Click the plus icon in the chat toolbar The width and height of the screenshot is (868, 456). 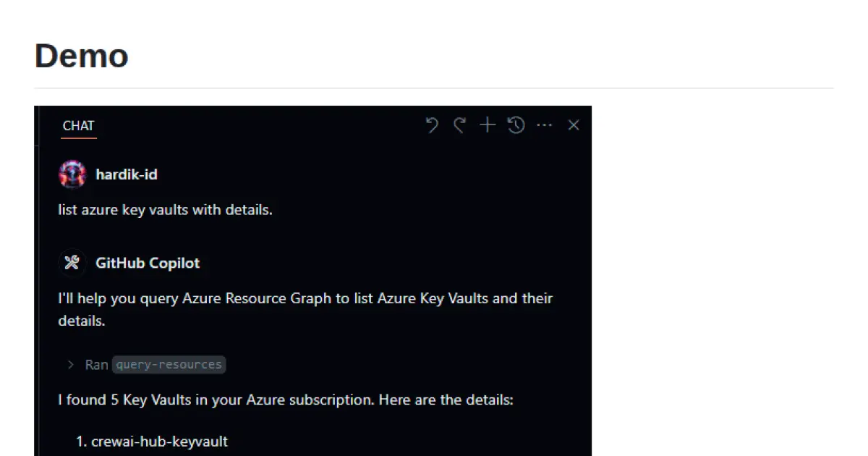click(x=487, y=124)
